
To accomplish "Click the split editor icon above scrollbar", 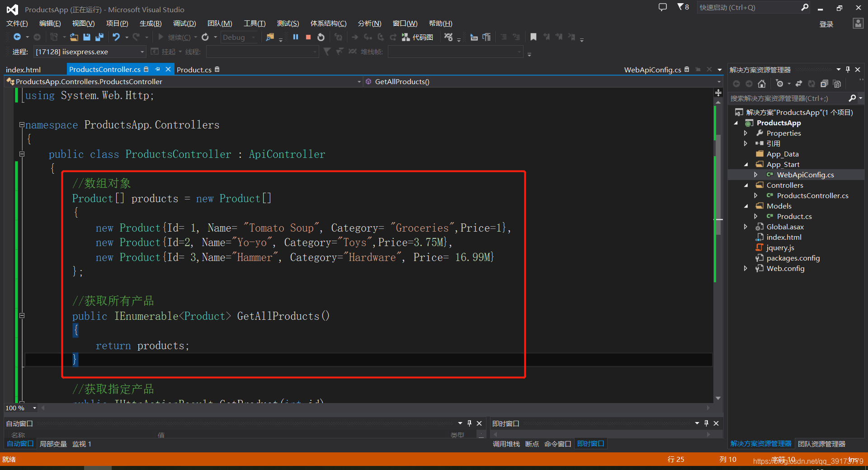I will [x=718, y=93].
